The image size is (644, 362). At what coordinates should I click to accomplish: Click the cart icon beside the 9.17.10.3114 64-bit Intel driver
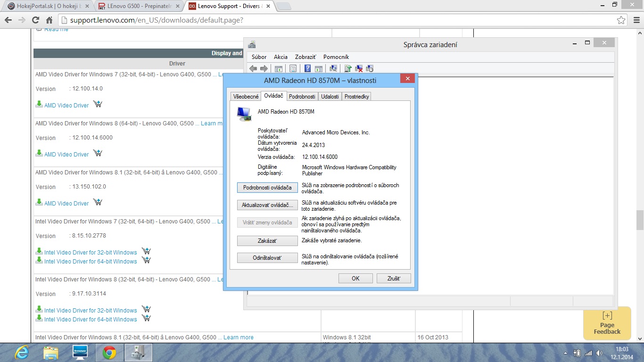pyautogui.click(x=146, y=318)
